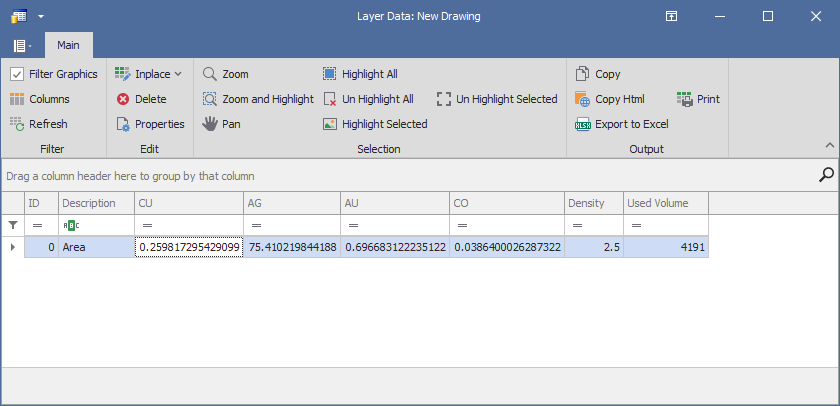This screenshot has height=406, width=840.
Task: Click the Print icon
Action: tap(685, 99)
